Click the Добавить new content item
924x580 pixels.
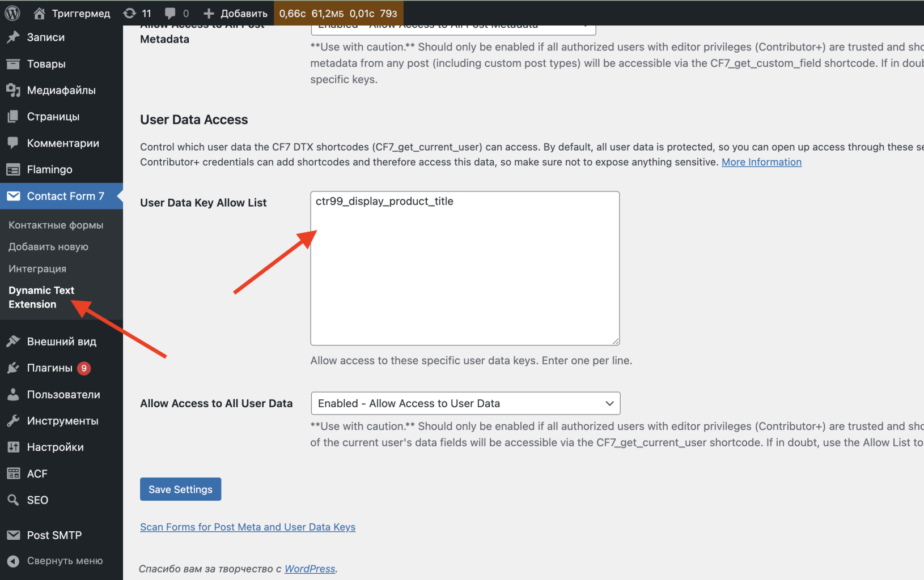[244, 13]
